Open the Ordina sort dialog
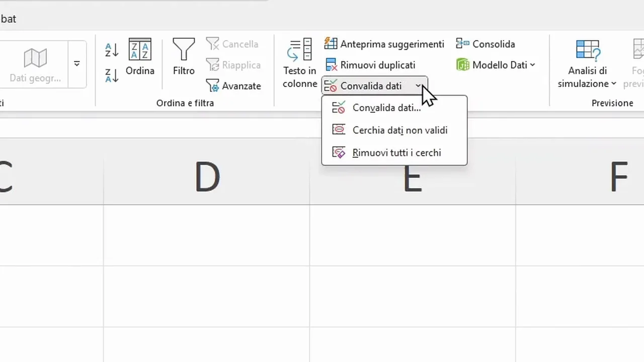The width and height of the screenshot is (644, 362). coord(140,57)
